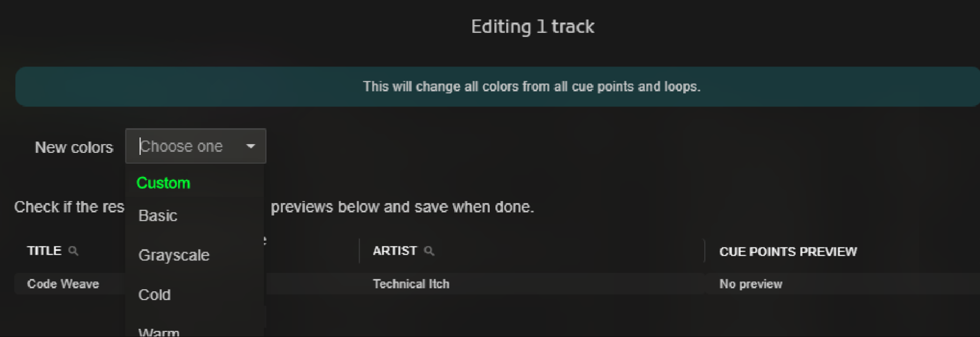
Task: Click the search icon beside TITLE
Action: pyautogui.click(x=73, y=251)
